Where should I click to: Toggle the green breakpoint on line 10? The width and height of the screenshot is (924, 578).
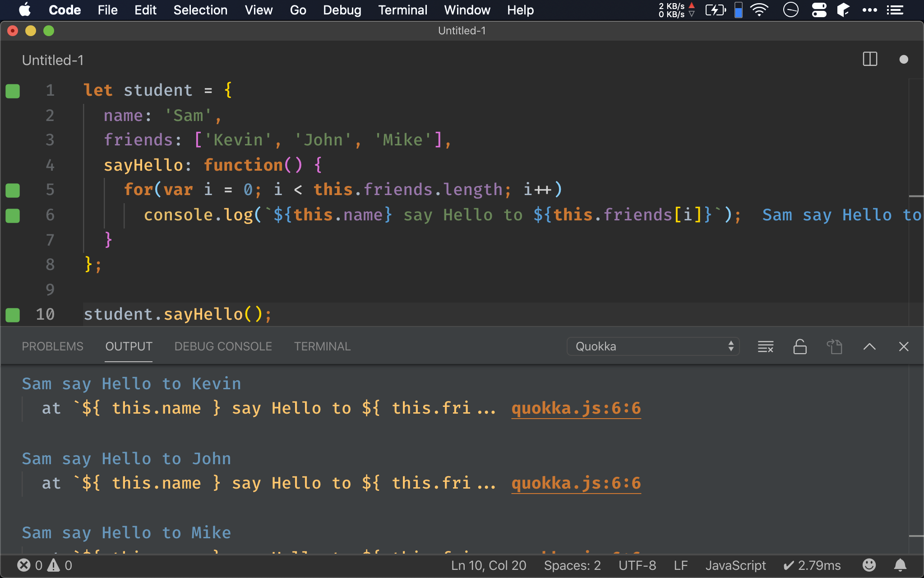click(x=12, y=314)
